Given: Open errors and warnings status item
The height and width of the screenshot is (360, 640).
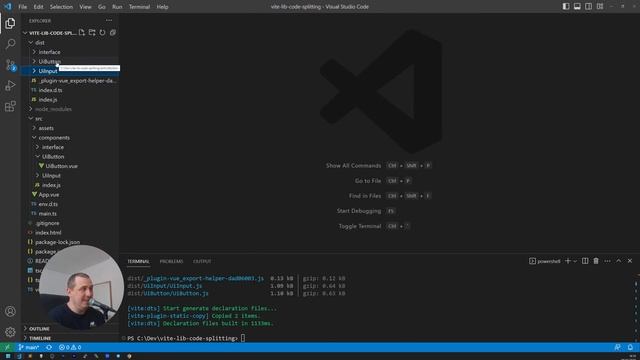Looking at the screenshot, I should coord(70,347).
